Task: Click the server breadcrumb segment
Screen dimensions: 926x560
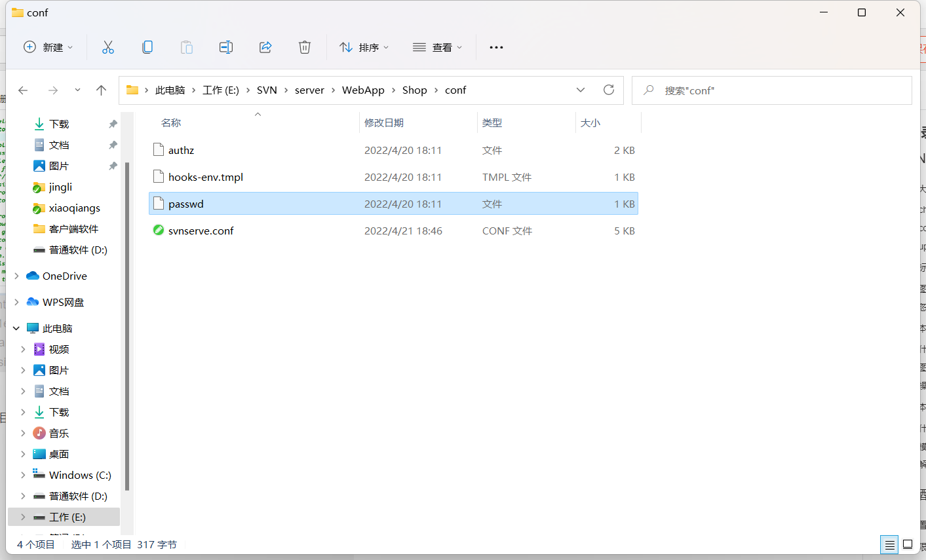Action: click(309, 90)
